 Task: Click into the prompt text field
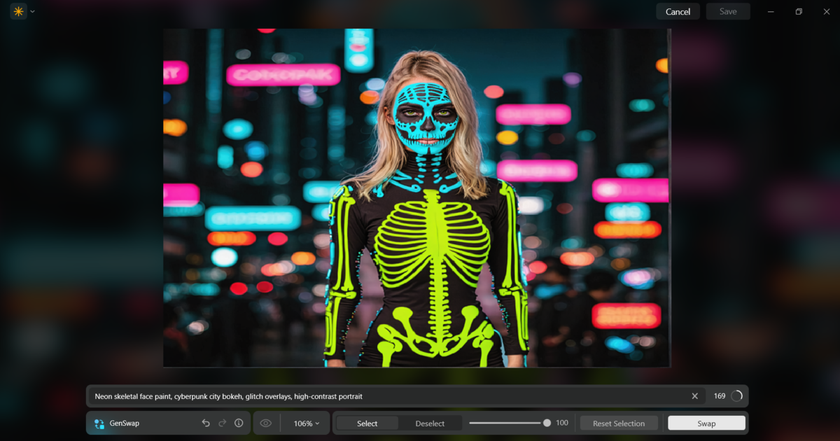(x=380, y=396)
